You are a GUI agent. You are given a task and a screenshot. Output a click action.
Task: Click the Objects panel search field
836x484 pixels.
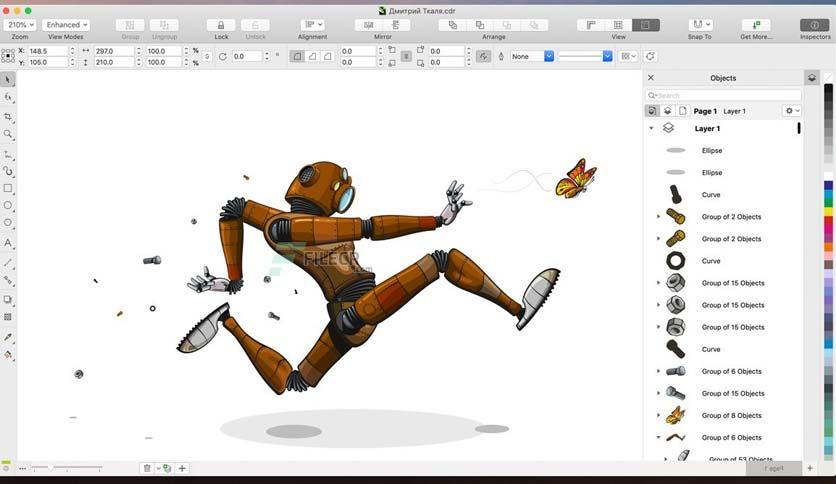click(x=723, y=95)
